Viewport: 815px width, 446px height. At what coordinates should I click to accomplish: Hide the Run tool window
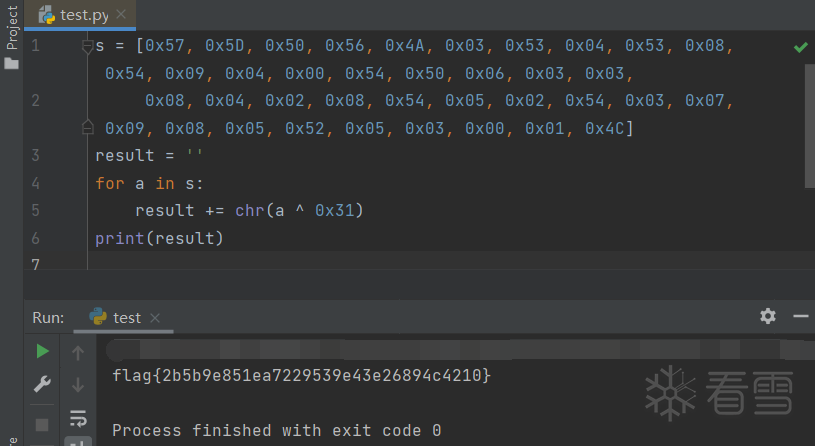[800, 316]
